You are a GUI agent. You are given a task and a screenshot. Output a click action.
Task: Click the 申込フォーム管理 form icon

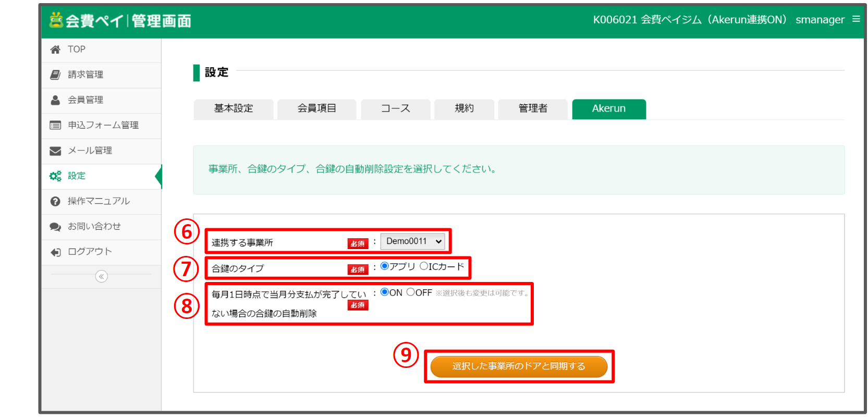coord(55,125)
